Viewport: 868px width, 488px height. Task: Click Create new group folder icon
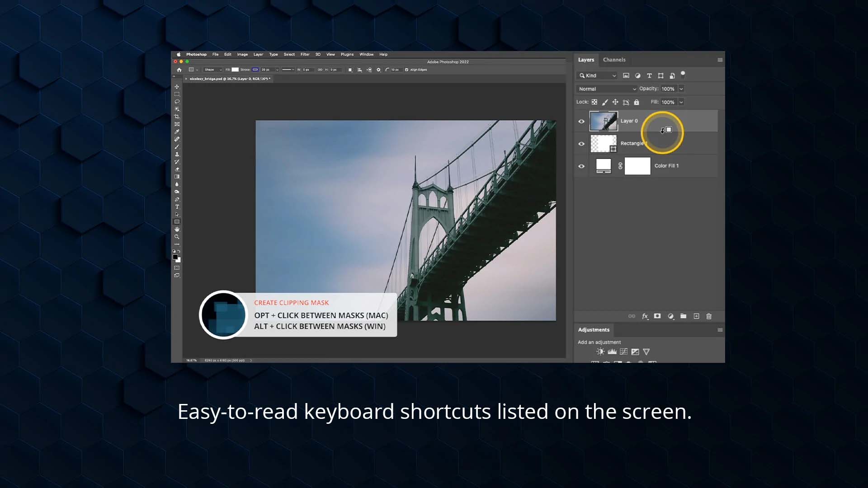(683, 316)
